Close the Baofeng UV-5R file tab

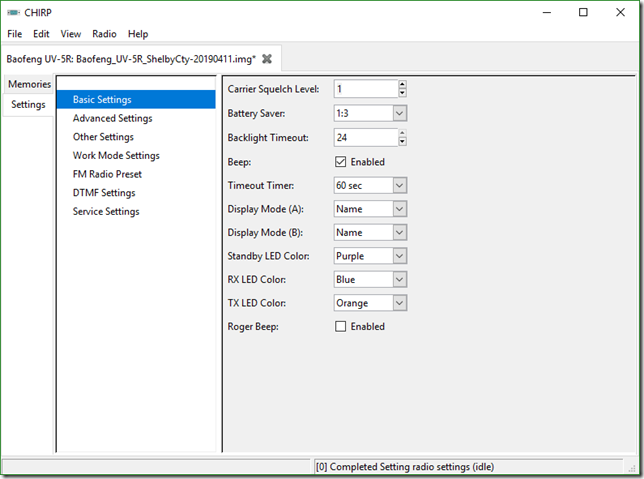pyautogui.click(x=267, y=59)
